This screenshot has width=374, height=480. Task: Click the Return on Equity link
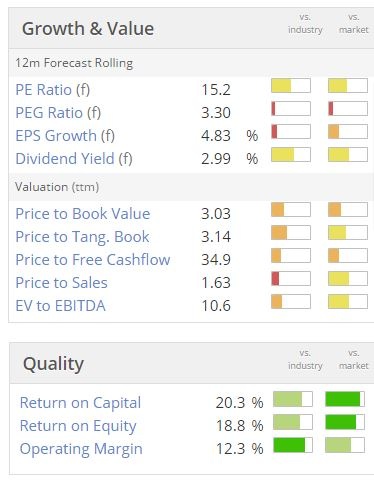(78, 426)
